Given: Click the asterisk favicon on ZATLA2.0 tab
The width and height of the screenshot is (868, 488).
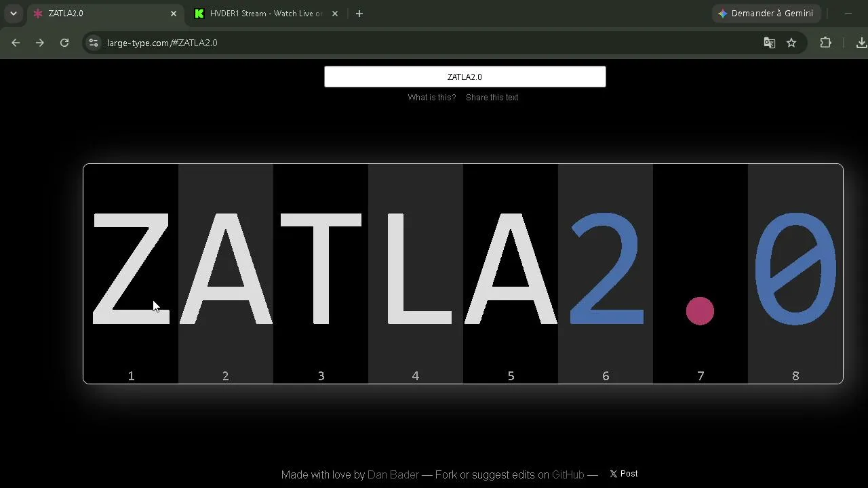Looking at the screenshot, I should (x=38, y=14).
